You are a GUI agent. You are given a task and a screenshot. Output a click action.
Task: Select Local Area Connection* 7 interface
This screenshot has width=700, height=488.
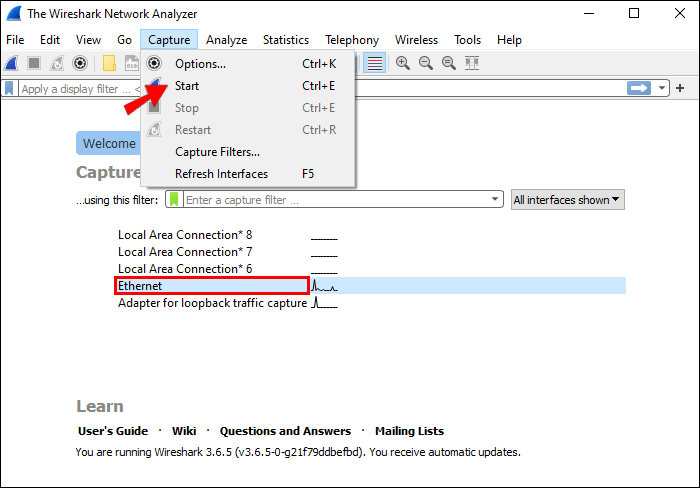[185, 252]
